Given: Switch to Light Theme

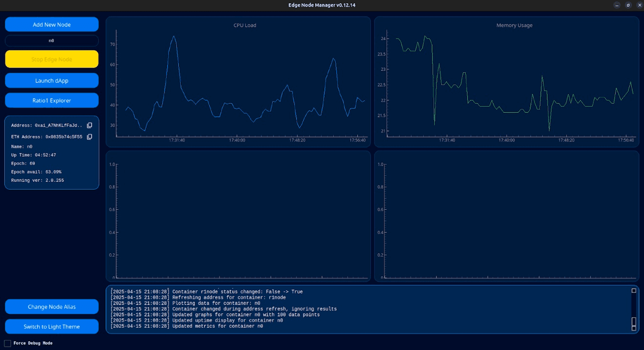Looking at the screenshot, I should pos(52,327).
